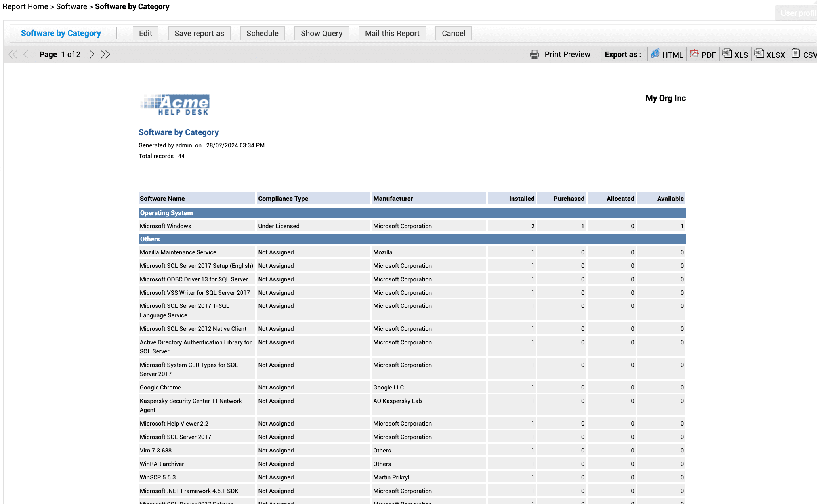
Task: Jump to the last report page
Action: (x=105, y=54)
